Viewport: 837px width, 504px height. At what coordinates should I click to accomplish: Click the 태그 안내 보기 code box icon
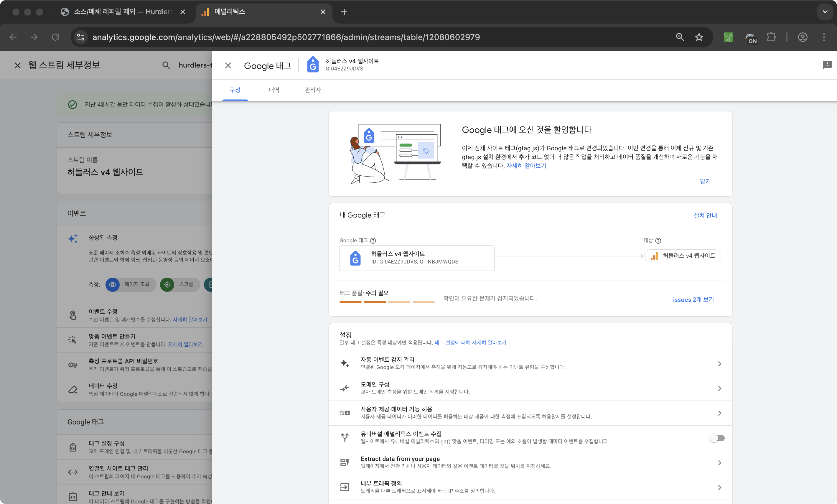pyautogui.click(x=73, y=497)
